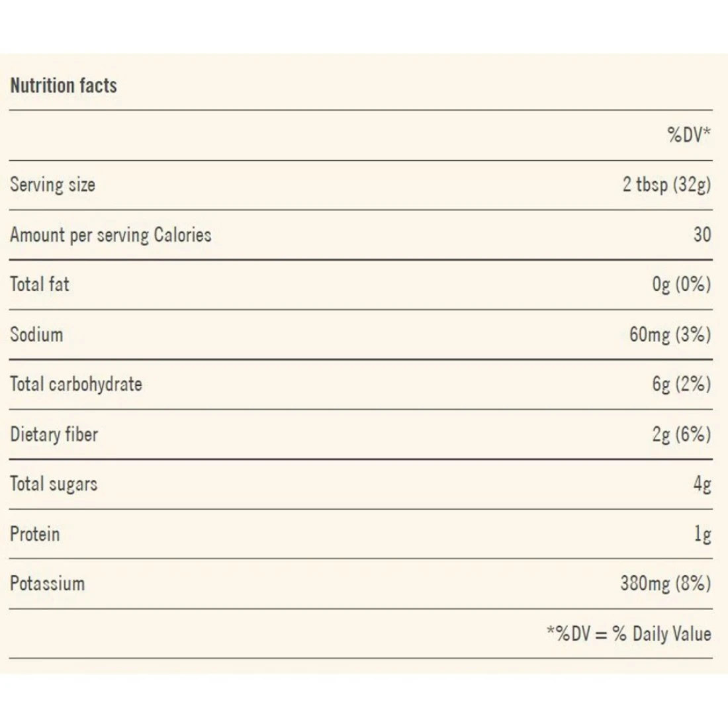Click the Nutrition facts heading

click(64, 85)
